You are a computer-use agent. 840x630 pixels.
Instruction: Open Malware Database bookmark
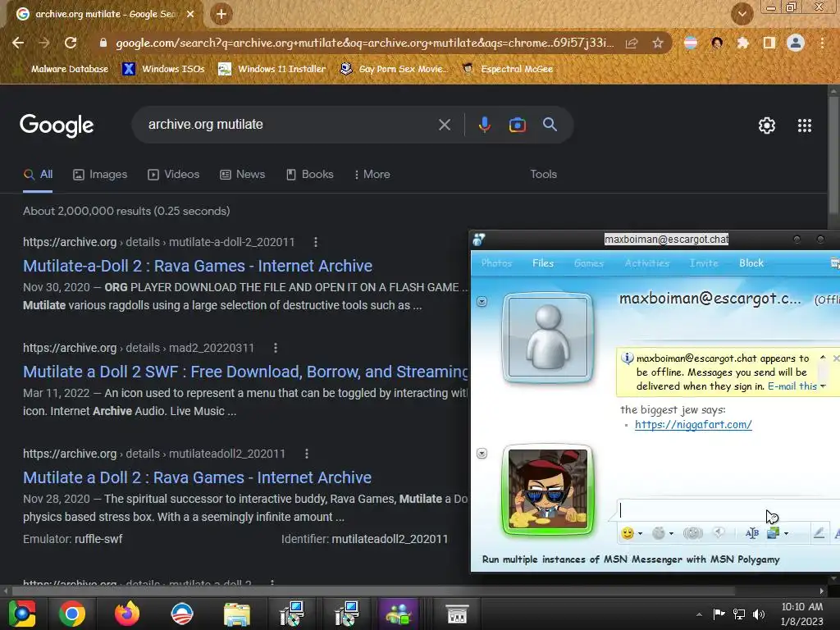point(62,69)
